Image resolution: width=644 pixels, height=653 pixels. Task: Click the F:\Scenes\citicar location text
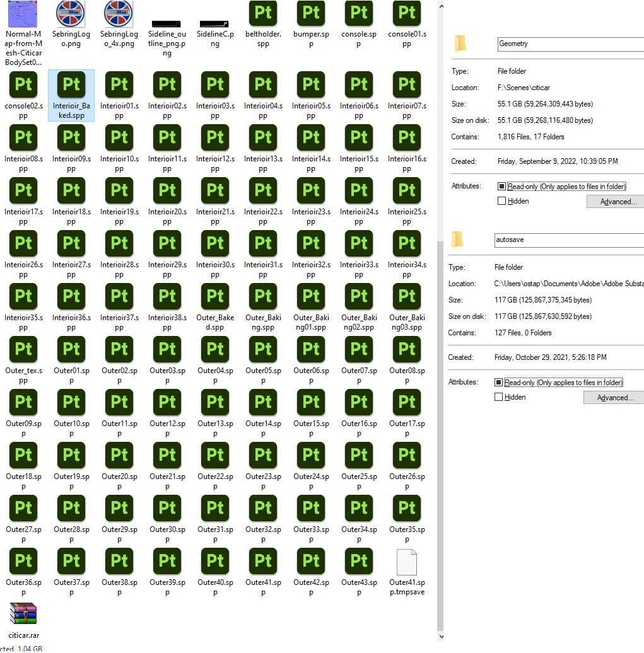click(524, 88)
